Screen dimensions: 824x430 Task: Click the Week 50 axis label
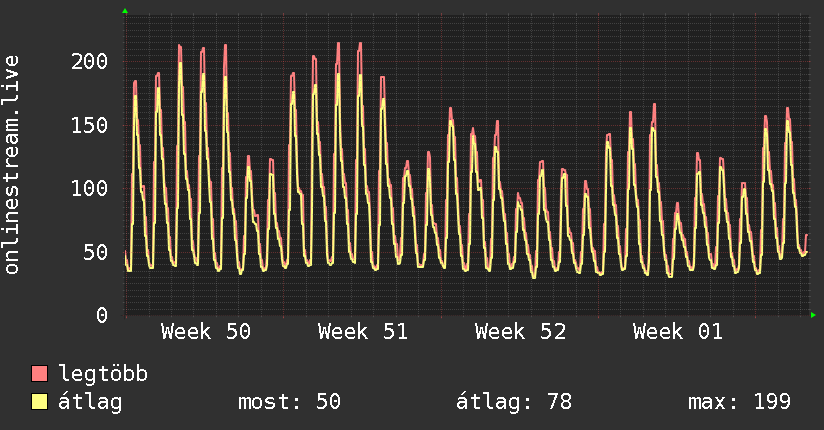[206, 332]
